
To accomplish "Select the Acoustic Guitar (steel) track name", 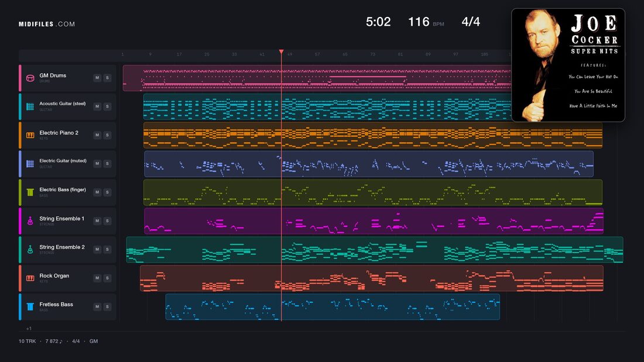I will coord(63,104).
